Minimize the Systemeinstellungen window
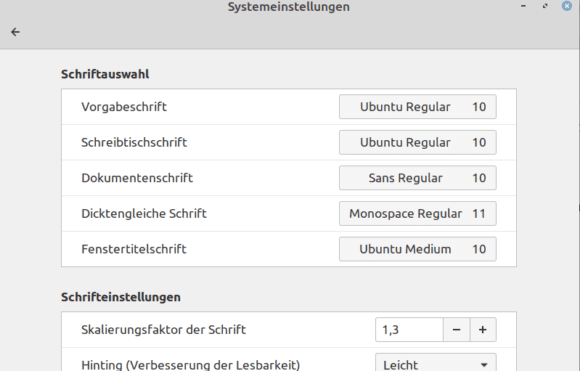The height and width of the screenshot is (371, 580). coord(523,6)
